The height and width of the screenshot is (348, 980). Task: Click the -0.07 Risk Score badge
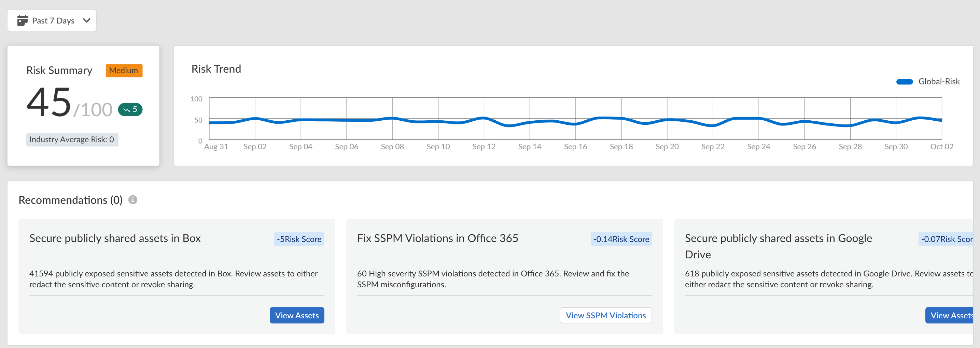tap(946, 239)
